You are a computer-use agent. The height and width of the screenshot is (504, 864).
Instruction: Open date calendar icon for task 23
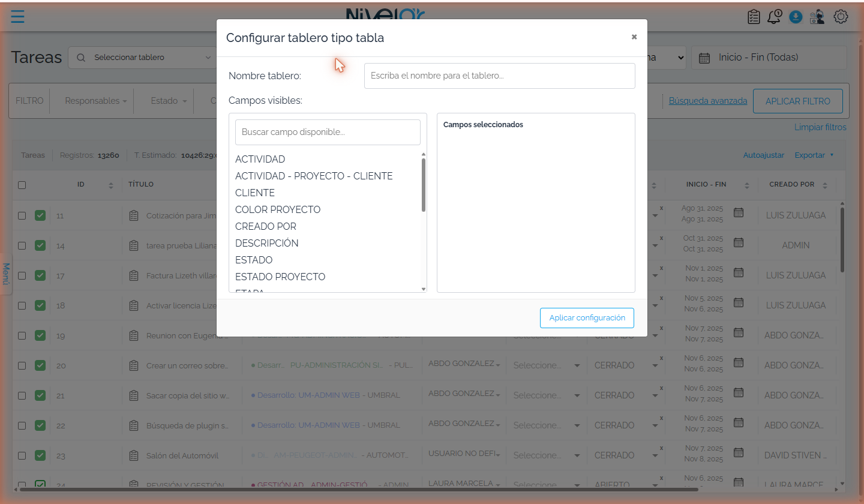(x=739, y=452)
